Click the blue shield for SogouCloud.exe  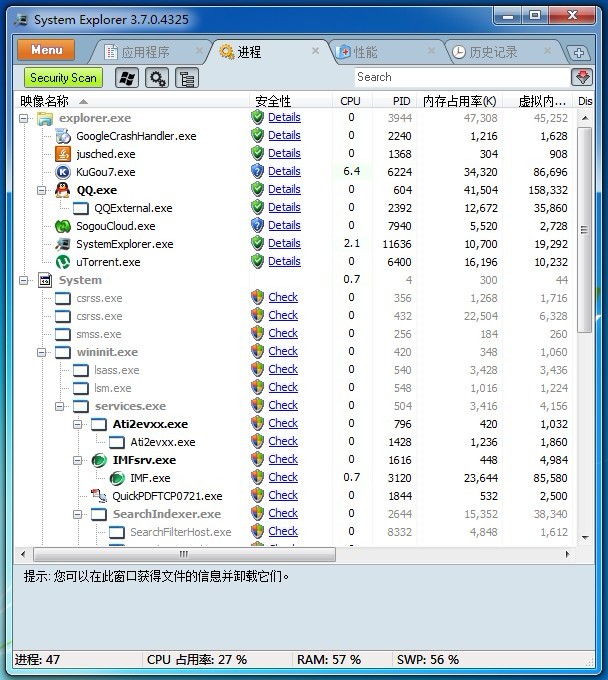pos(258,226)
